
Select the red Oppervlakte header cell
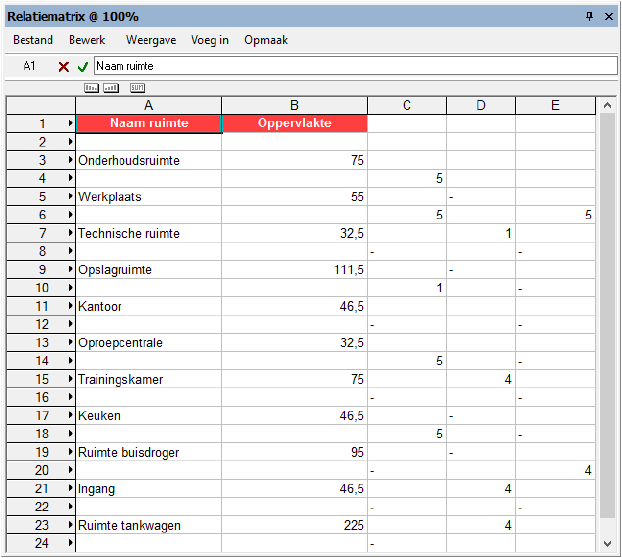294,124
